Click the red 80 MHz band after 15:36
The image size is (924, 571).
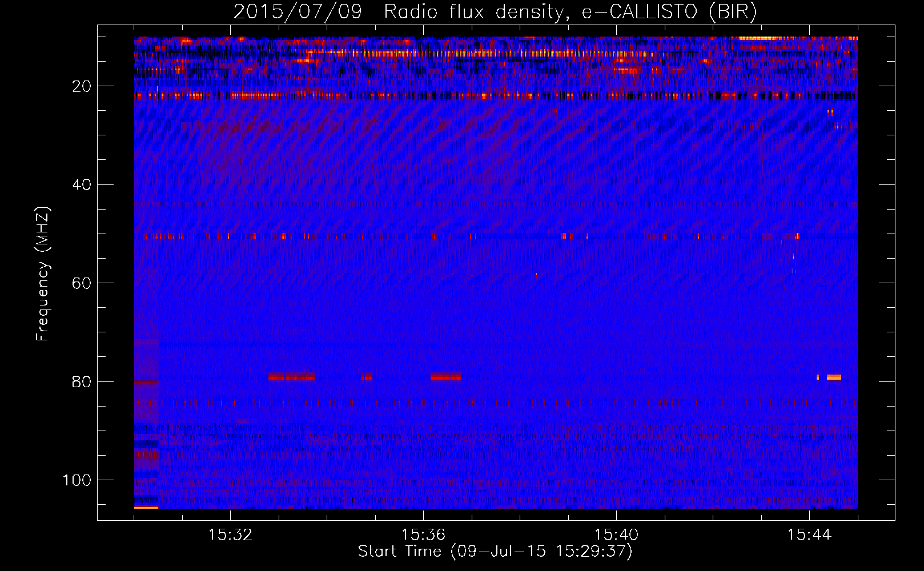pyautogui.click(x=445, y=377)
